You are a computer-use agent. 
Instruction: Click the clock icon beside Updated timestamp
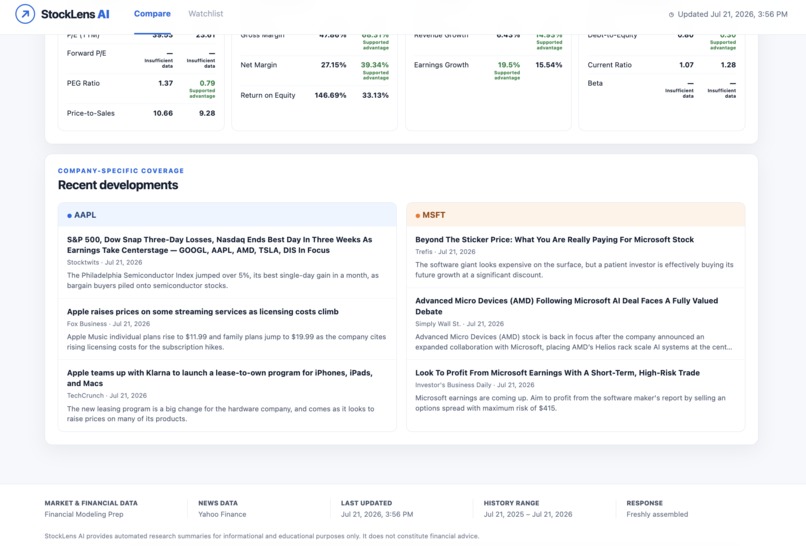point(671,14)
